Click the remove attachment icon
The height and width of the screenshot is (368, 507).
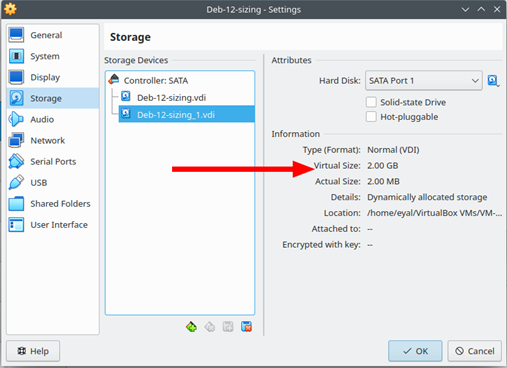[246, 327]
